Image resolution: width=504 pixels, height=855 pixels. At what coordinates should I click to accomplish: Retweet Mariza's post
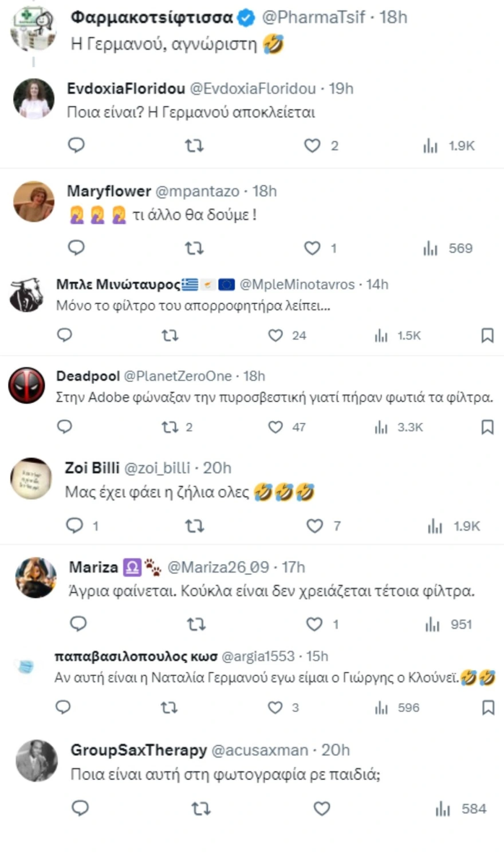[196, 624]
